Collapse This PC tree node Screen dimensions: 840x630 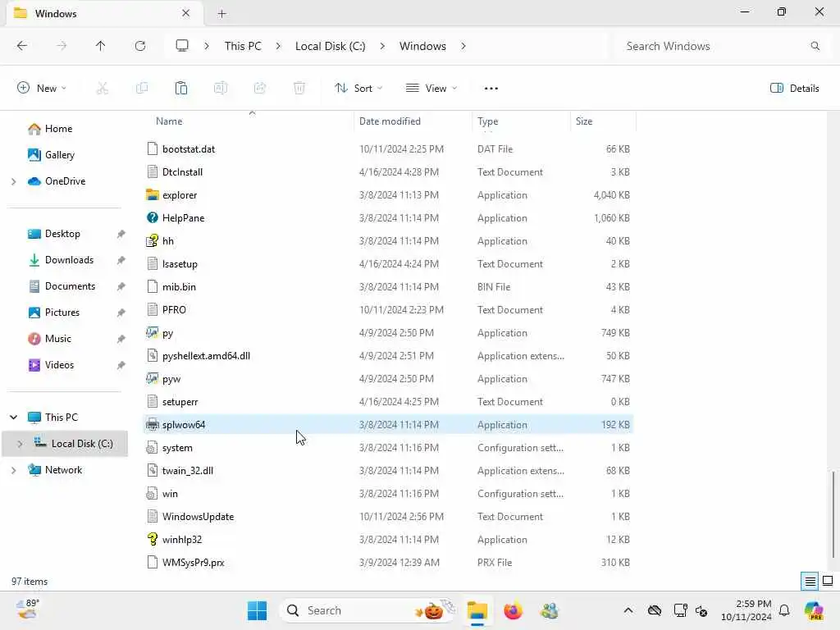(13, 418)
